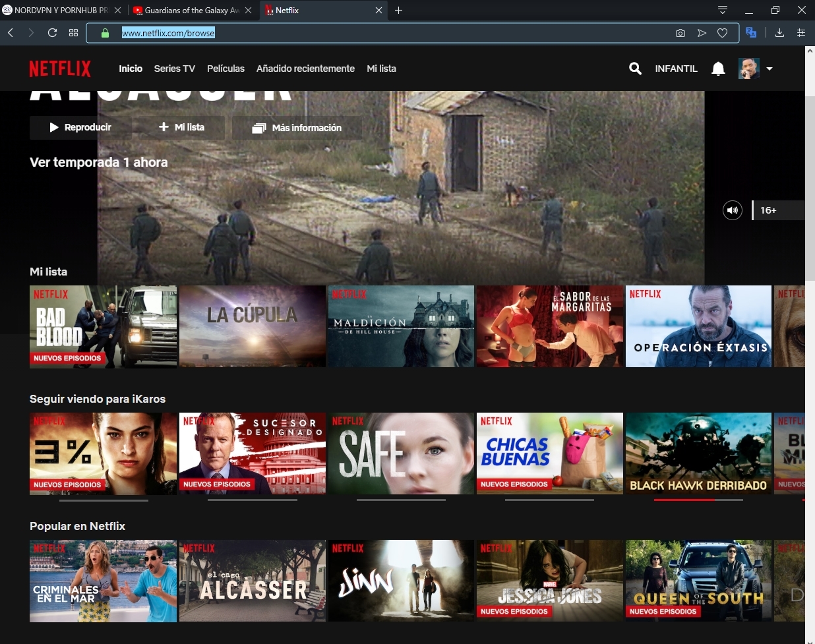
Task: Switch to the INFANTIL profile
Action: coord(676,69)
